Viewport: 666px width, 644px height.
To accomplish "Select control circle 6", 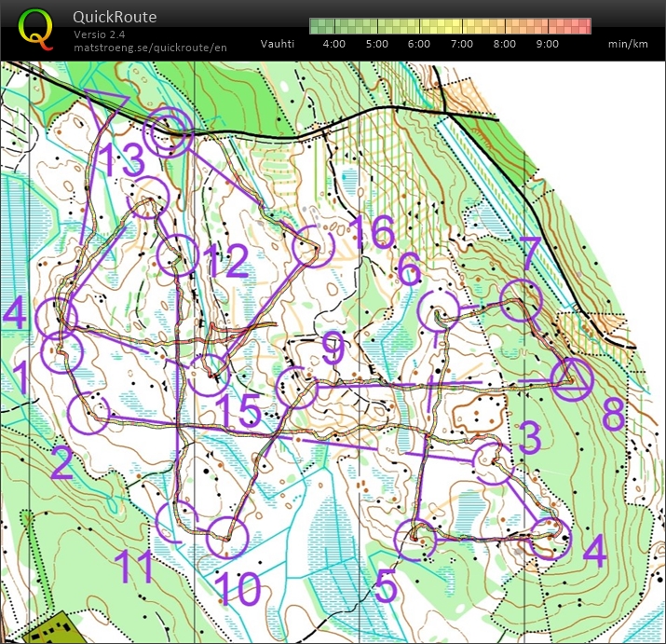I will pos(438,310).
